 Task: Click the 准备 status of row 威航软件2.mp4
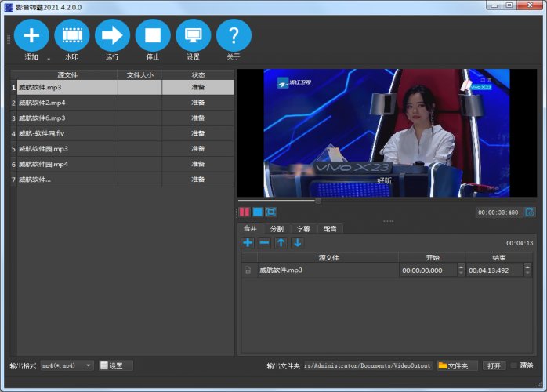click(197, 103)
